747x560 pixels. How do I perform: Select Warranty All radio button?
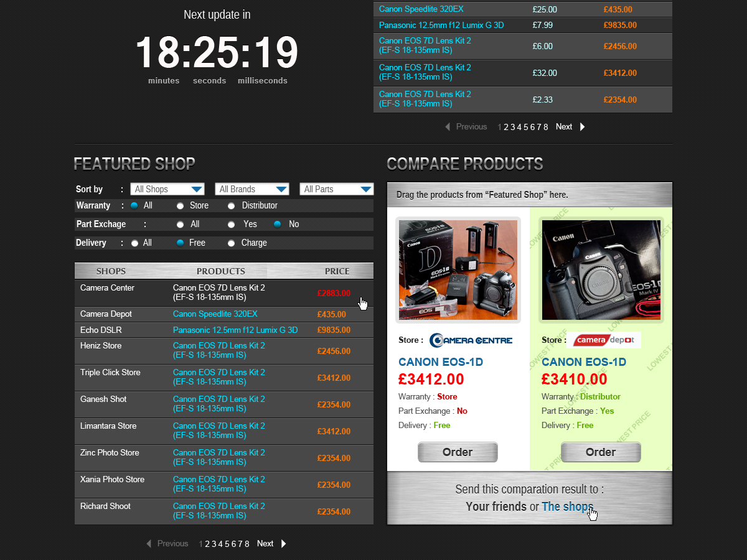tap(134, 205)
